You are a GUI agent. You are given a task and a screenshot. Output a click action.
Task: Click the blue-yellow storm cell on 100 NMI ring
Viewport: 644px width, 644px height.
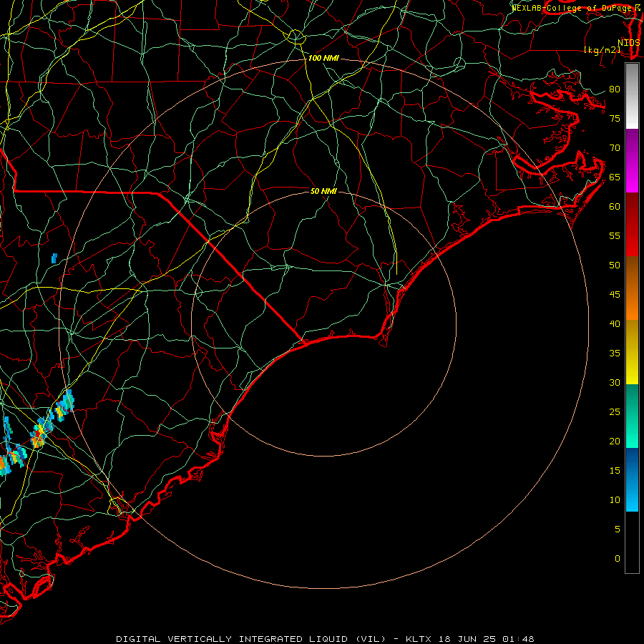coord(64,406)
